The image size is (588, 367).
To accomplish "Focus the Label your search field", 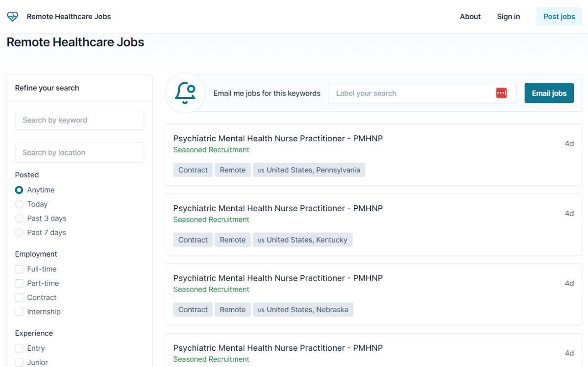I will tap(422, 93).
